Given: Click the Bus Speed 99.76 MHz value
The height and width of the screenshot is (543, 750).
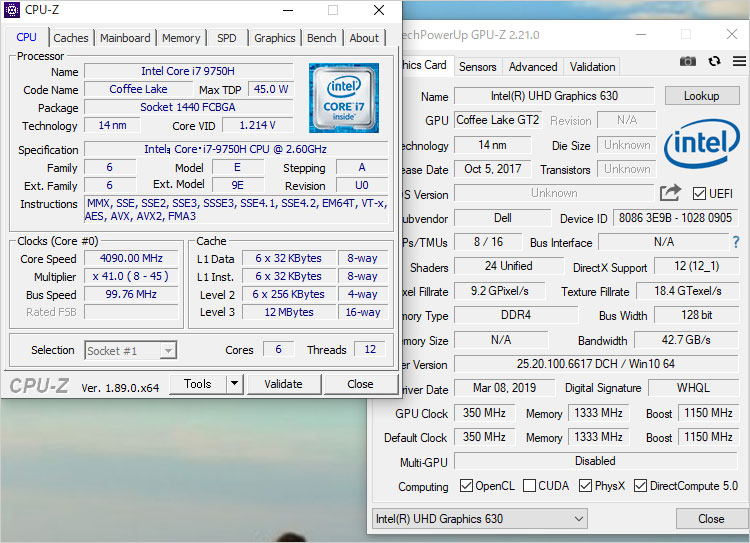Looking at the screenshot, I should point(131,294).
